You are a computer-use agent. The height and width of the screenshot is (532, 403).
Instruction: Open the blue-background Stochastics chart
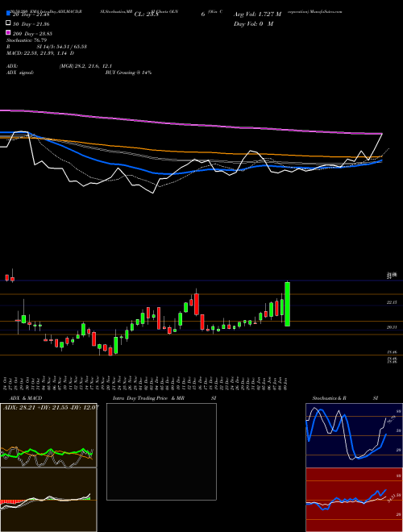point(354,435)
